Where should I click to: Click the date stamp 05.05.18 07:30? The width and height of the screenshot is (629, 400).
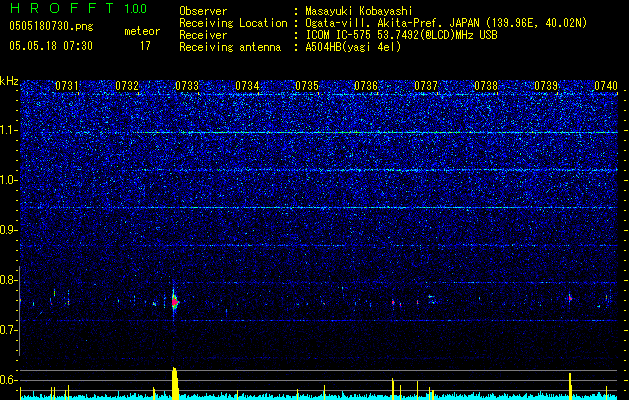[51, 46]
